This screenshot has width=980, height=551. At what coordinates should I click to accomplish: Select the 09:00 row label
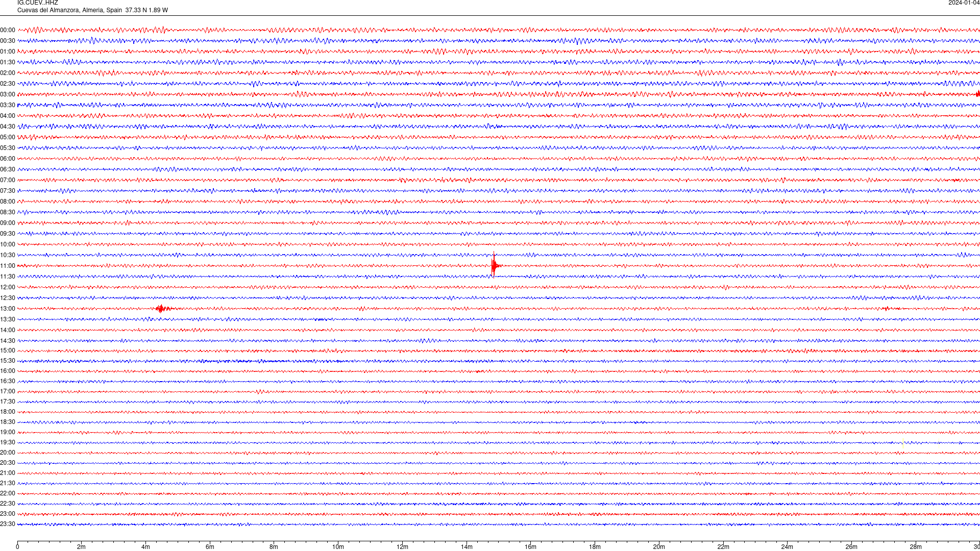(x=8, y=223)
